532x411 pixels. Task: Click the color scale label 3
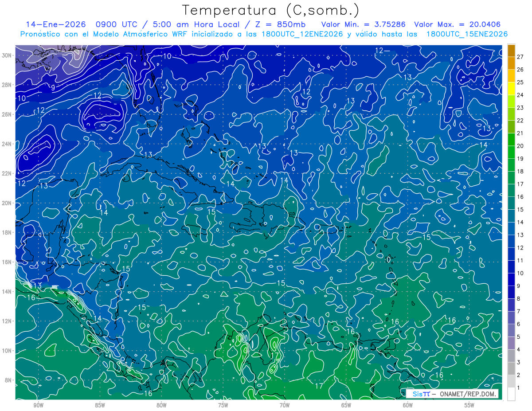(x=518, y=362)
